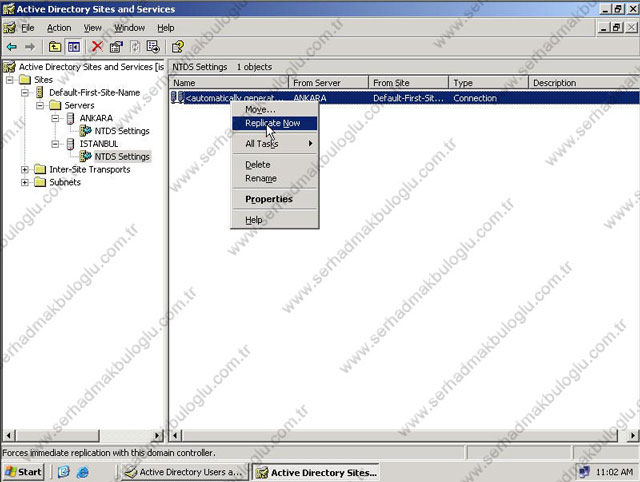Click the Servers folder icon
The width and height of the screenshot is (640, 482).
point(55,106)
